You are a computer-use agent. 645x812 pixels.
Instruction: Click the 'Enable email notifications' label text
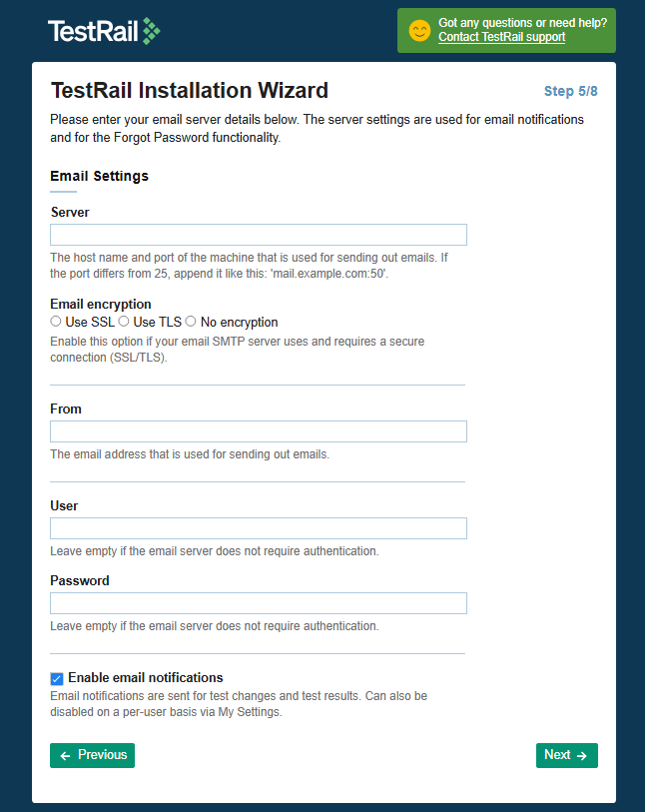(145, 677)
